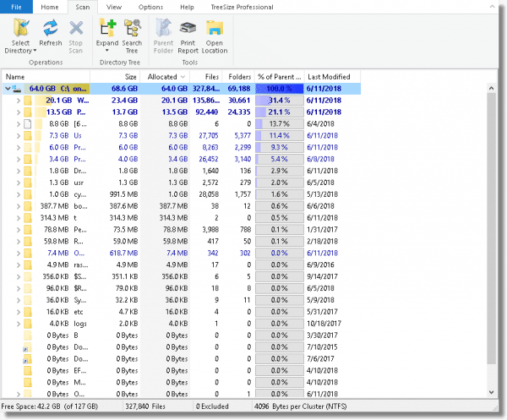Expand the 4.0 KB logs folder
507x420 pixels.
19,324
